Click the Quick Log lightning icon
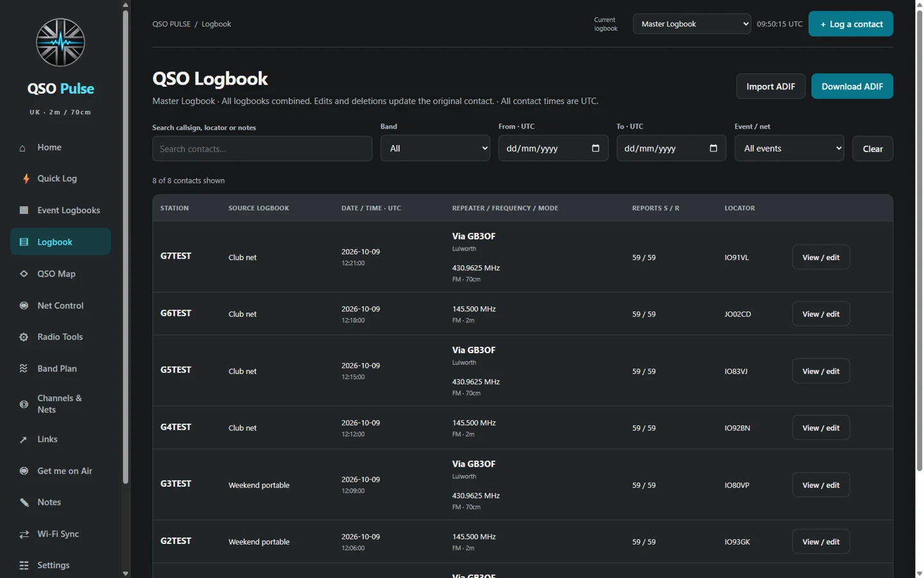924x578 pixels. pyautogui.click(x=26, y=179)
